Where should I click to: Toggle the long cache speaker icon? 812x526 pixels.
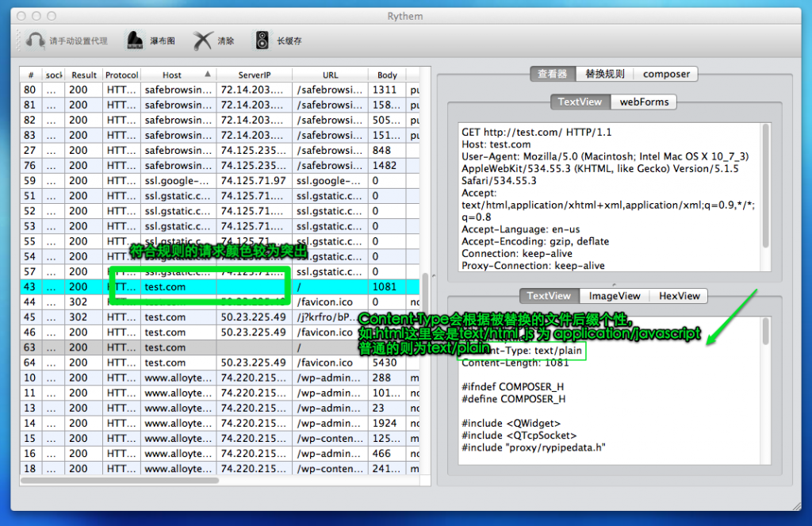click(262, 40)
